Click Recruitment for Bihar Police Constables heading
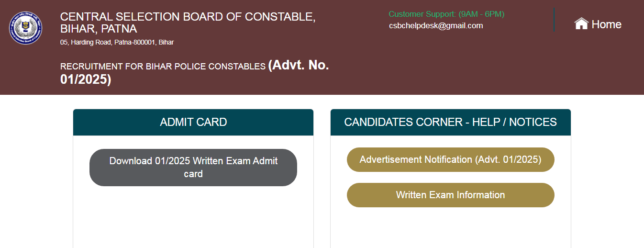Image resolution: width=644 pixels, height=248 pixels. [163, 67]
